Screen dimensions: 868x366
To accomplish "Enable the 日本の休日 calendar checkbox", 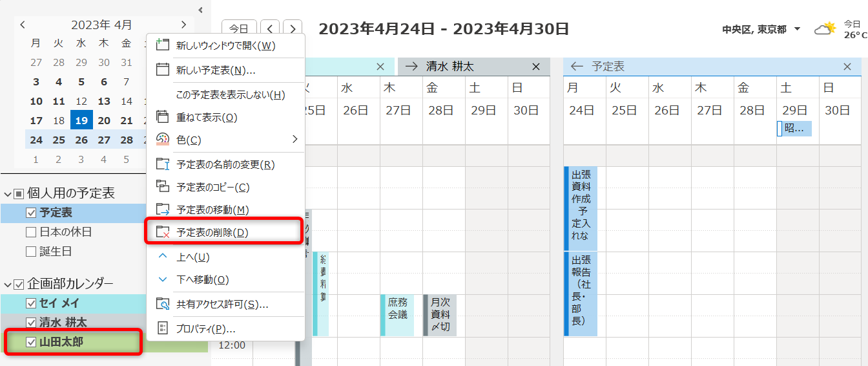I will [x=30, y=232].
